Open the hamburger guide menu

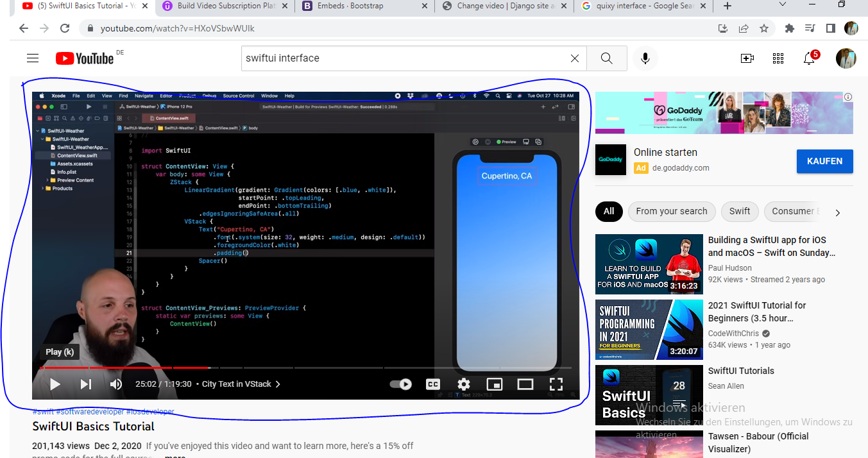click(33, 58)
